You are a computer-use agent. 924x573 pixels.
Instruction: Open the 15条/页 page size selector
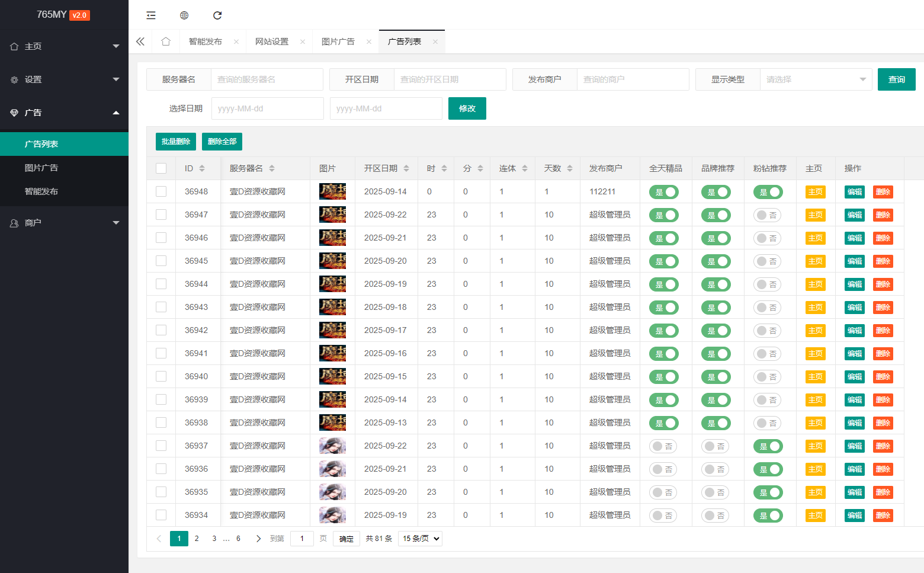pyautogui.click(x=420, y=538)
